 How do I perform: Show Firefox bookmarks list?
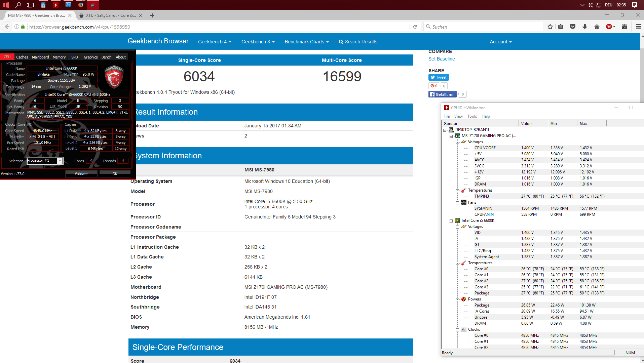561,27
